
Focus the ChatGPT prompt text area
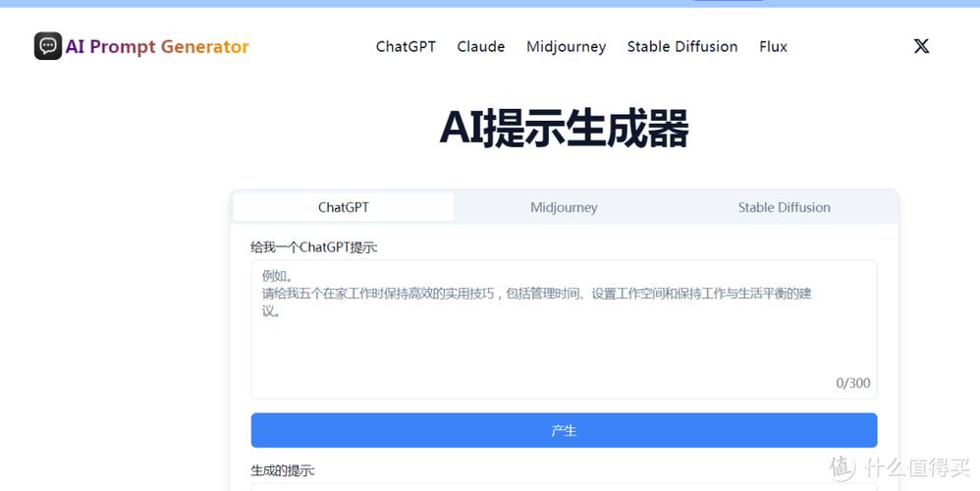pyautogui.click(x=564, y=329)
